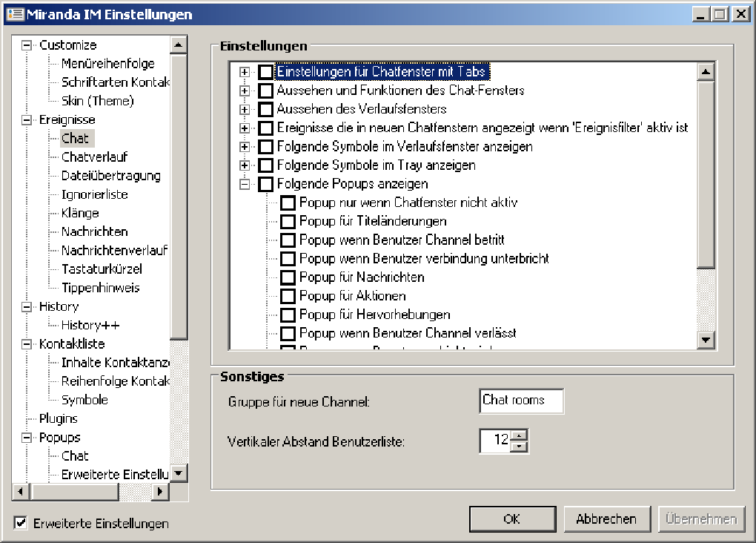Image resolution: width=756 pixels, height=543 pixels.
Task: Enable 'Popup wenn Benutzer verbindung unterbricht'
Action: [288, 259]
